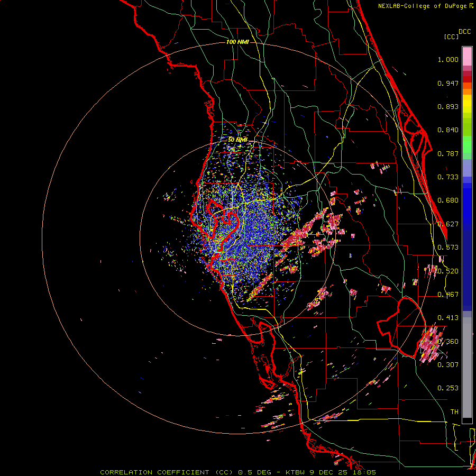Screen dimensions: 476x476
Task: Select the 0.947 scale label
Action: pyautogui.click(x=448, y=83)
